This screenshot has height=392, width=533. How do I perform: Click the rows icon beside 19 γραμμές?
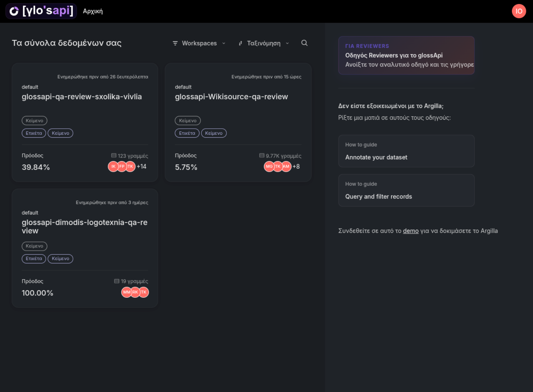(x=117, y=281)
